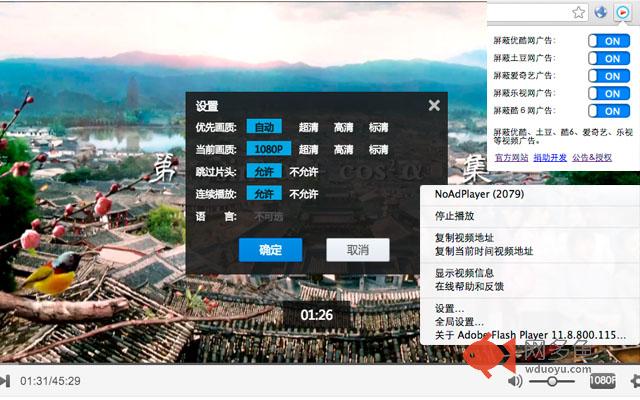The height and width of the screenshot is (400, 640).
Task: Open the 1080P quality badge in player bar
Action: point(602,380)
